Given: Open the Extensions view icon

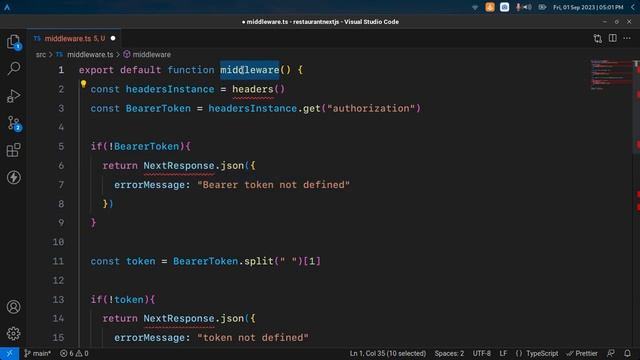Looking at the screenshot, I should pos(13,150).
